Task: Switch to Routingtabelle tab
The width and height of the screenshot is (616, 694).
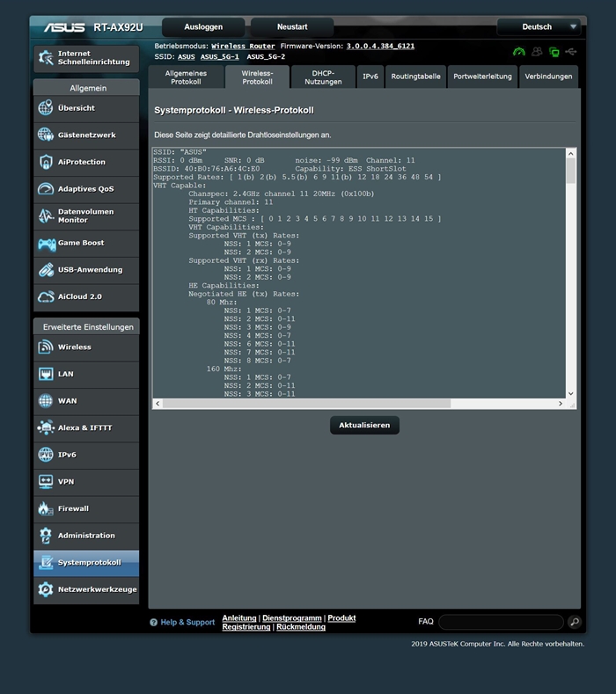Action: coord(416,77)
